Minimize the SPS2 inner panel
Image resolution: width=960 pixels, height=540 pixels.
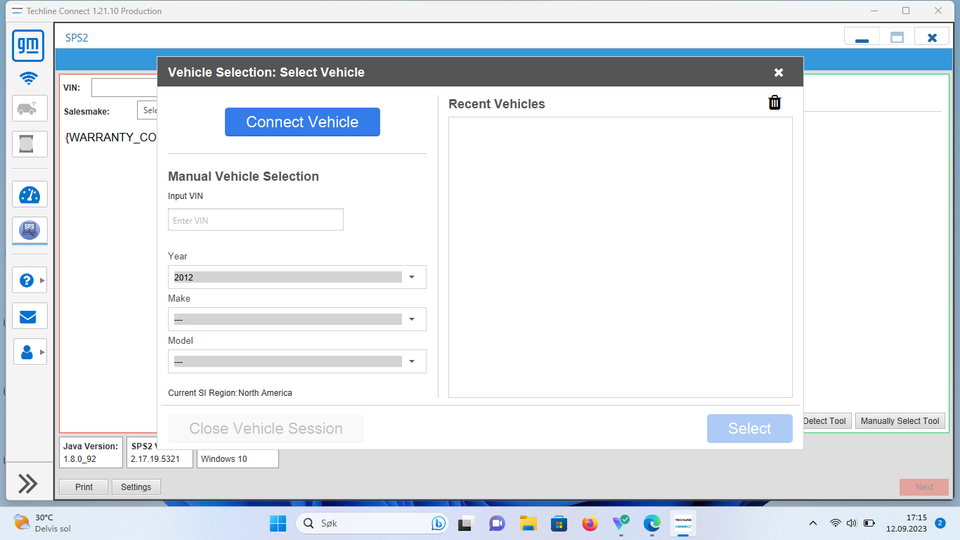(x=862, y=37)
